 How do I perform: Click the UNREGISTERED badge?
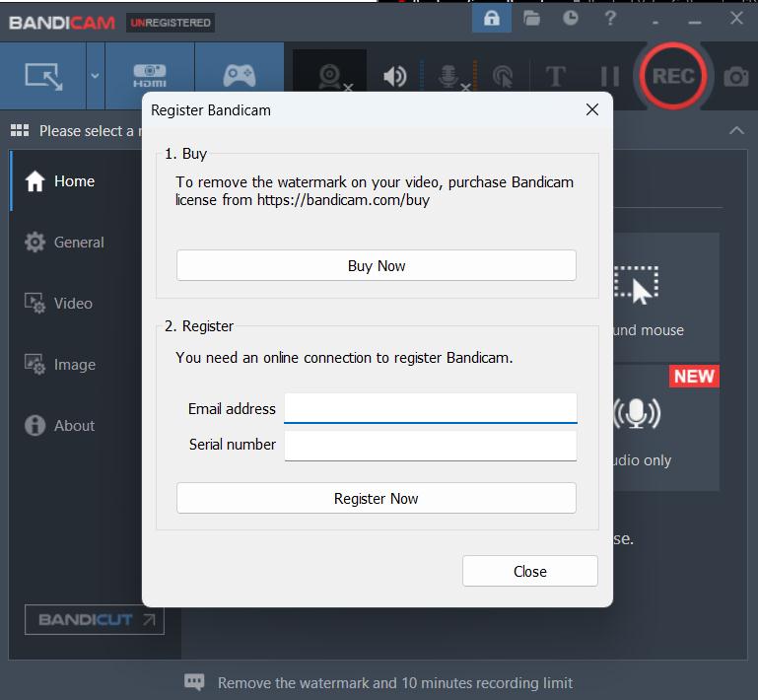pyautogui.click(x=171, y=23)
